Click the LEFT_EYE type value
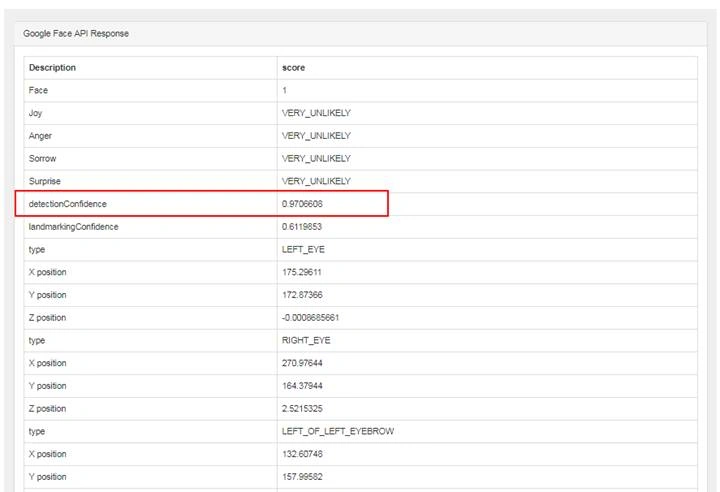The width and height of the screenshot is (720, 492). point(304,249)
